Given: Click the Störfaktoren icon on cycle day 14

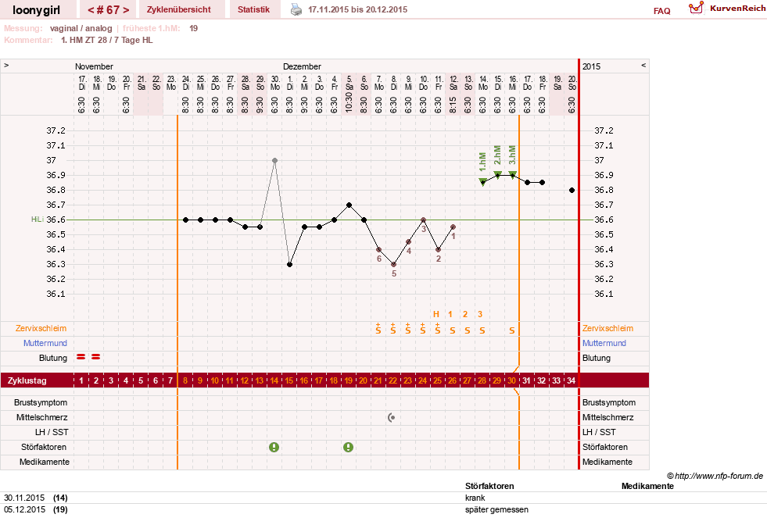Looking at the screenshot, I should pos(274,447).
